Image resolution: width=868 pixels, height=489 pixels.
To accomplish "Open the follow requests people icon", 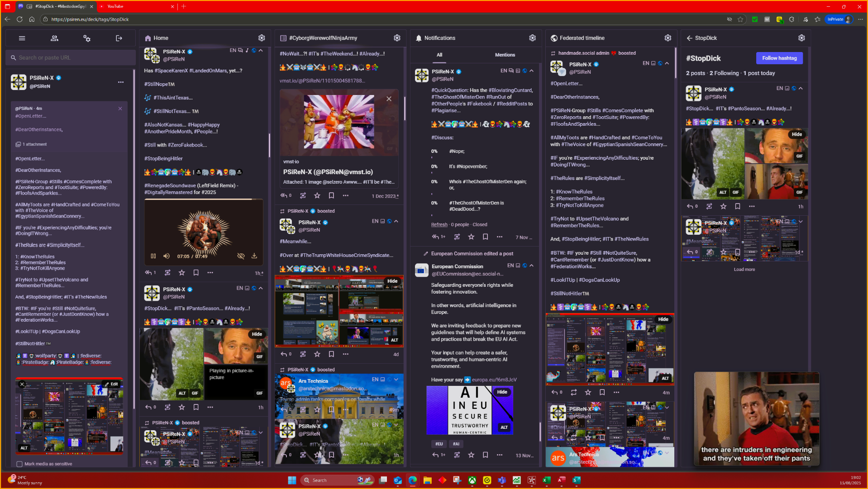I will [x=54, y=38].
